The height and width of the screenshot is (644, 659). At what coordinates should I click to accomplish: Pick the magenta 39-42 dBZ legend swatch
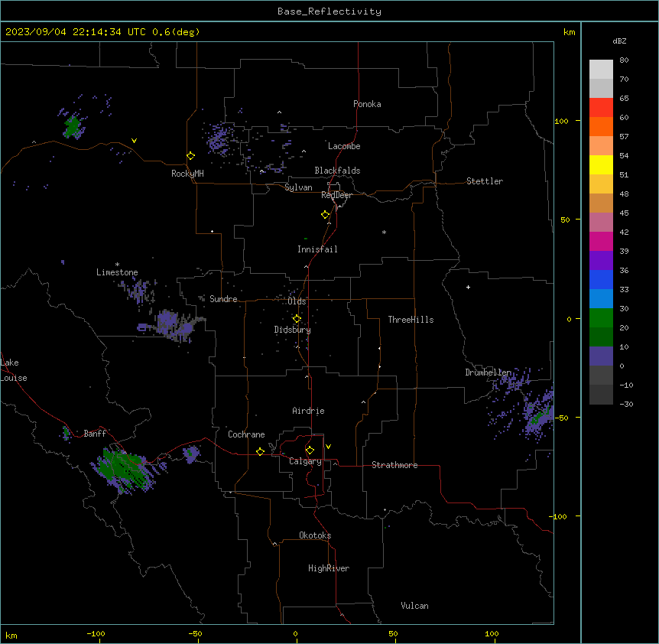(601, 241)
